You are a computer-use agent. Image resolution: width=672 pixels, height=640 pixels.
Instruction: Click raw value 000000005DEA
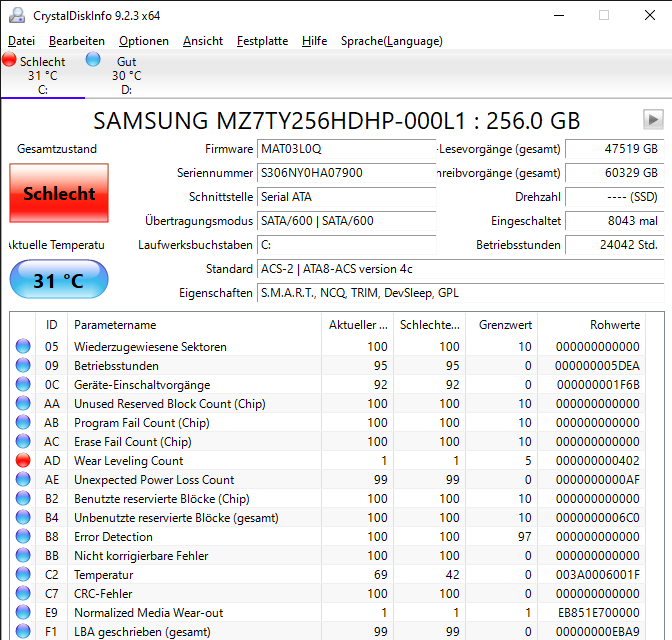[x=597, y=366]
